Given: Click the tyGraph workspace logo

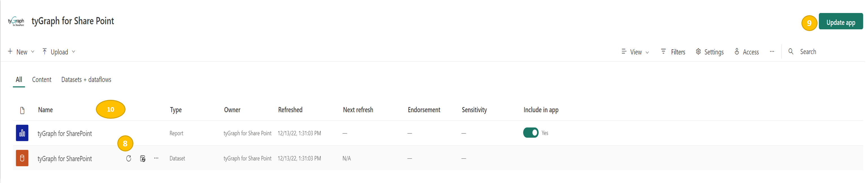Looking at the screenshot, I should (x=16, y=21).
